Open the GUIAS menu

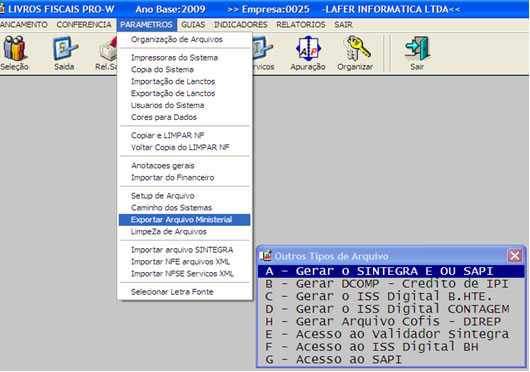193,25
